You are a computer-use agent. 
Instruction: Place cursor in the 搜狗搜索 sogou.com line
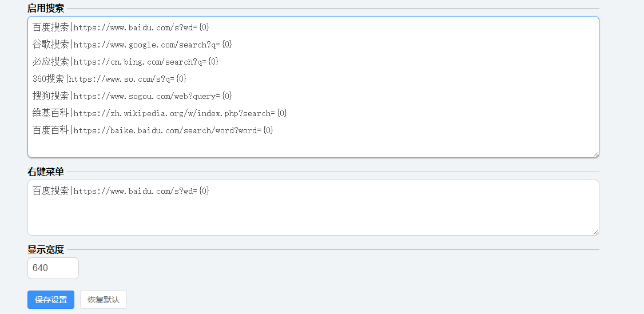[x=132, y=96]
